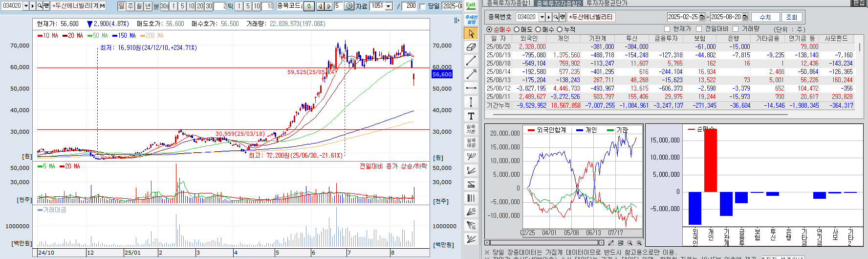Expand the 034020 stock code dropdown in chart
The height and width of the screenshot is (259, 868).
pyautogui.click(x=26, y=6)
